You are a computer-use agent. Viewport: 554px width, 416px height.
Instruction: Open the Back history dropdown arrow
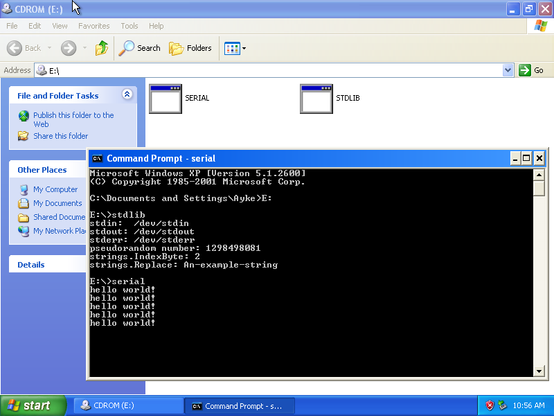49,48
